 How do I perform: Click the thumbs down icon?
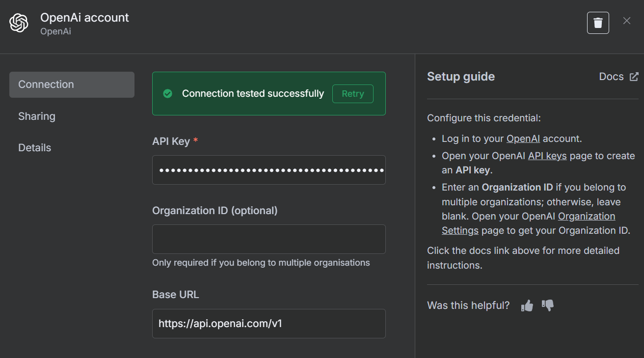pyautogui.click(x=548, y=305)
